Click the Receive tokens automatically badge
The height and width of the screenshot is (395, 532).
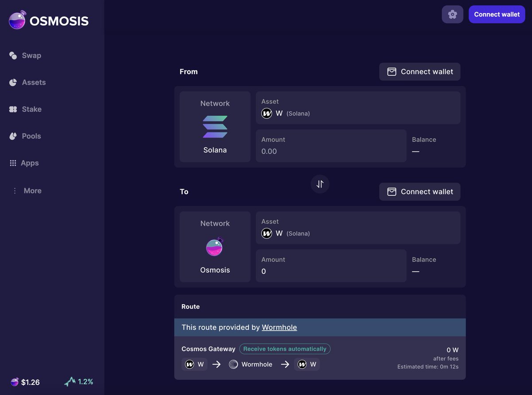(285, 349)
